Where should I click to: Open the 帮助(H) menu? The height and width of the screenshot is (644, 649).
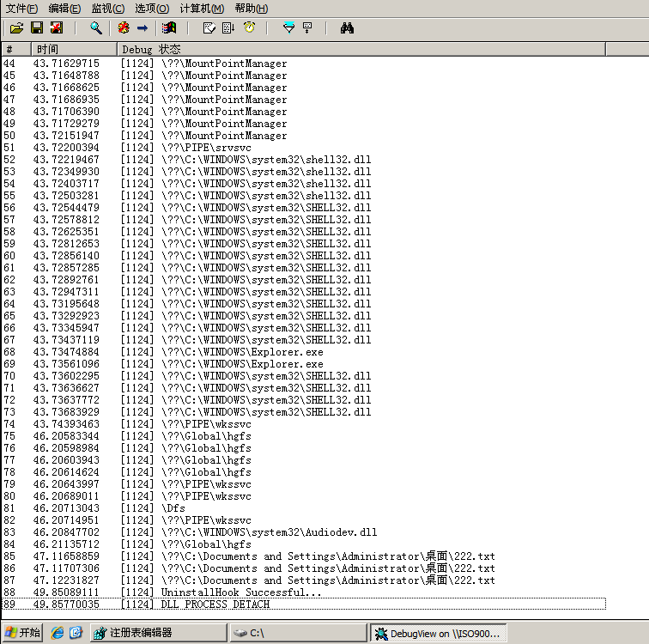click(252, 9)
